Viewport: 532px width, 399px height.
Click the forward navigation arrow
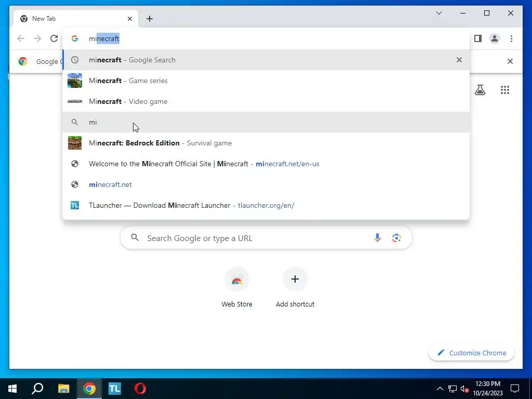pos(37,38)
